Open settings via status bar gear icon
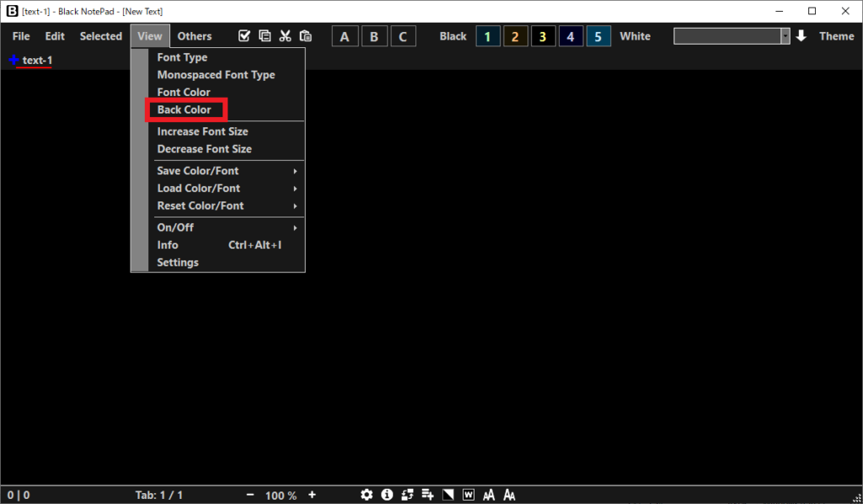Viewport: 863px width, 504px height. (367, 495)
